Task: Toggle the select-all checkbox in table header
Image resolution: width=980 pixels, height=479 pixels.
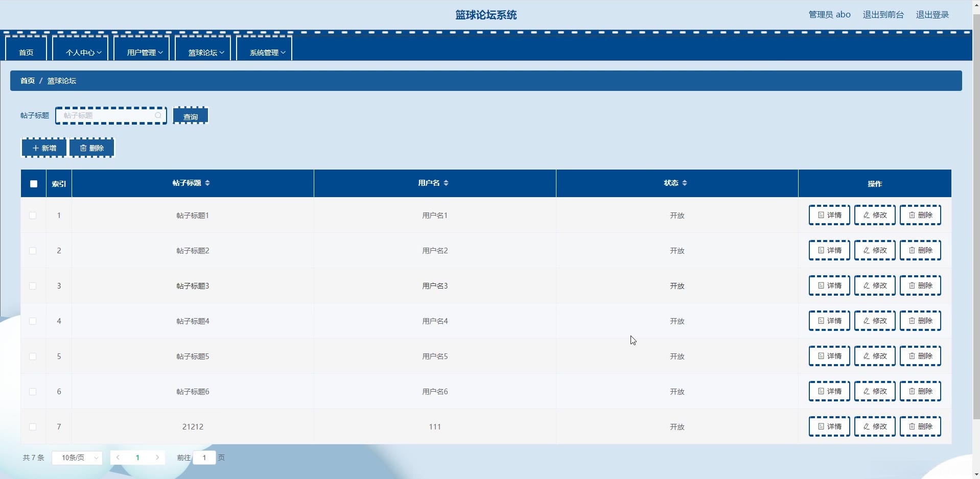Action: (x=34, y=184)
